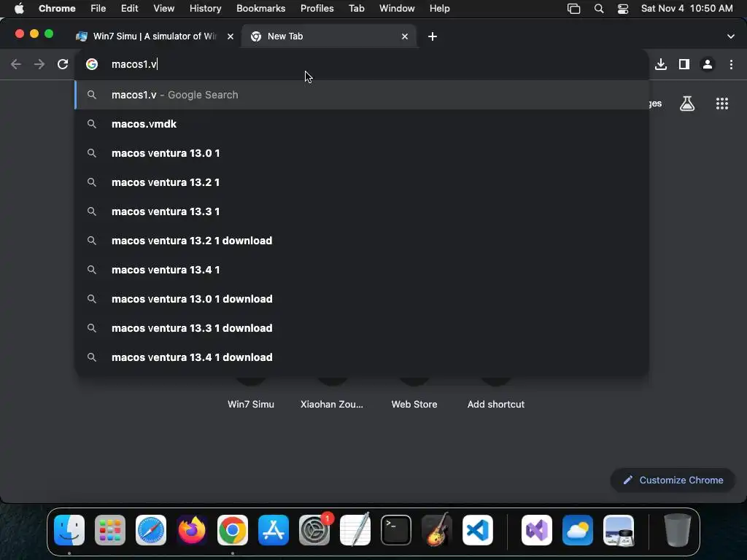The width and height of the screenshot is (747, 560).
Task: Launch Safari from the Dock
Action: (151, 530)
